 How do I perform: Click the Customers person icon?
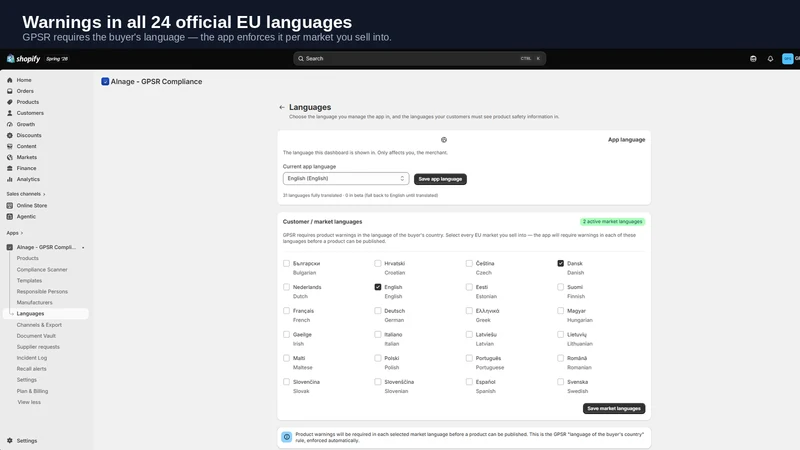point(10,113)
